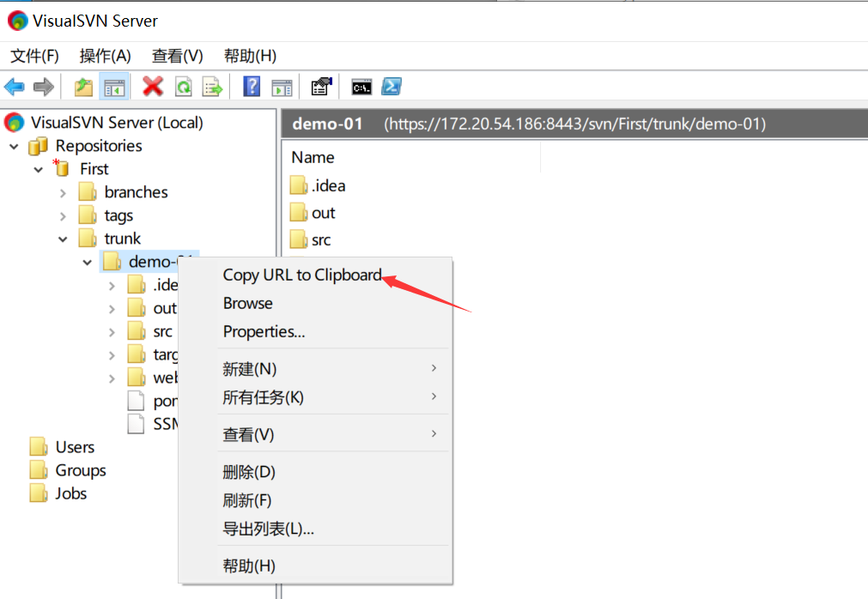Expand the web... subfolder in tree
Screen dimensions: 868x599
pos(112,378)
